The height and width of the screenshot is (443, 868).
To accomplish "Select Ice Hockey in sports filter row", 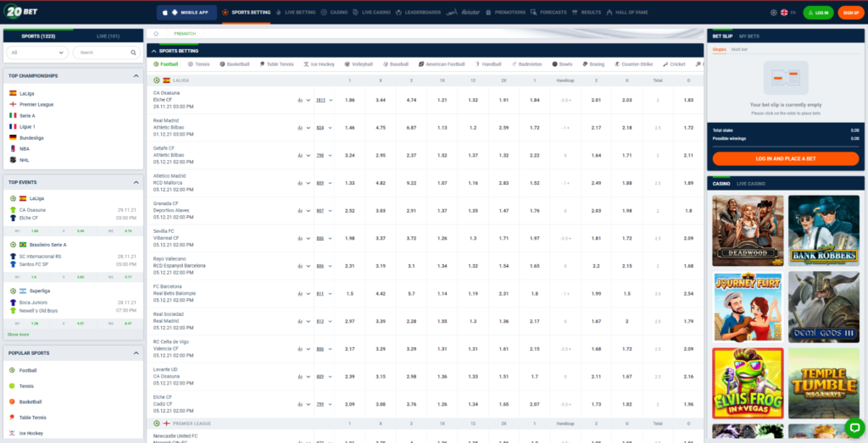I will (x=319, y=64).
